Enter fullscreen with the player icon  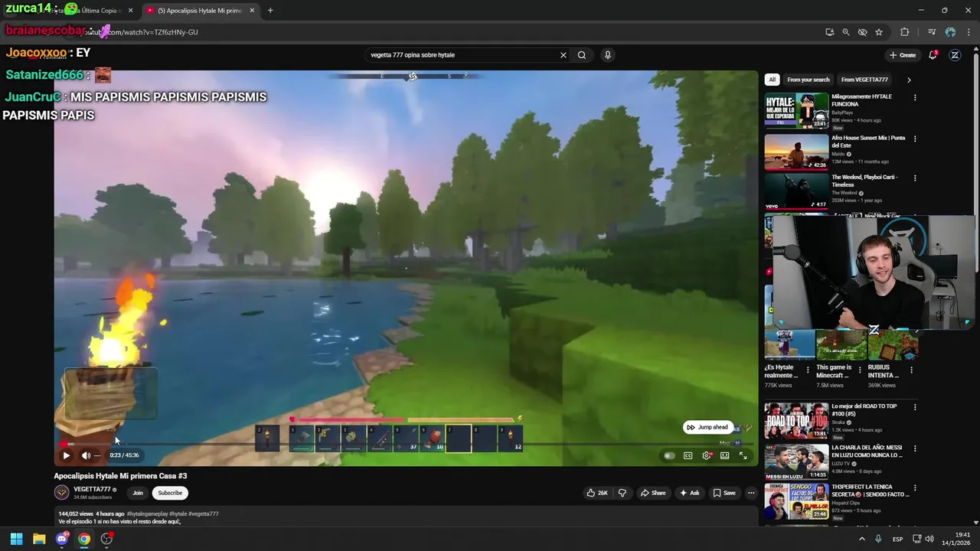pyautogui.click(x=743, y=455)
